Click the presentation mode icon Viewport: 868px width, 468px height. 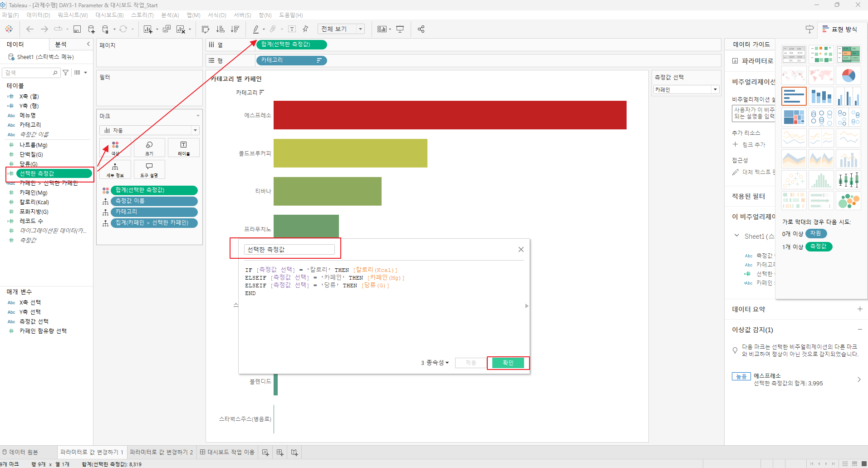click(400, 29)
